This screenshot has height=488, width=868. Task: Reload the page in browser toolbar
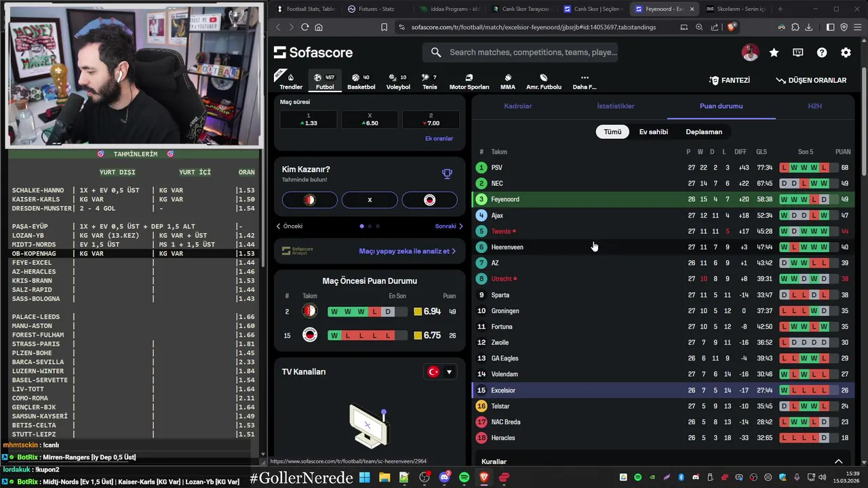pyautogui.click(x=305, y=27)
